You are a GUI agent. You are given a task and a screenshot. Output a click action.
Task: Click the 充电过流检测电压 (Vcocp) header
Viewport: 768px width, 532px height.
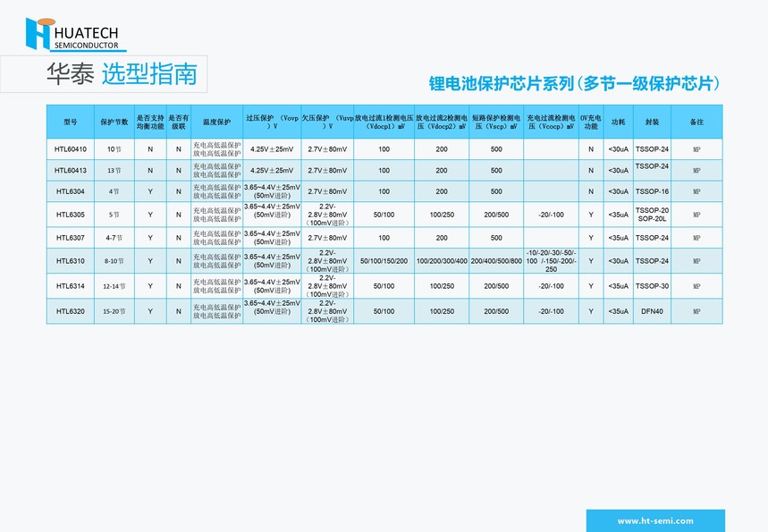[551, 122]
